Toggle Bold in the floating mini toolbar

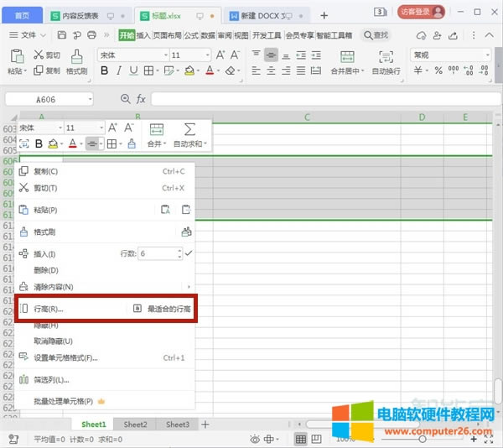[39, 144]
